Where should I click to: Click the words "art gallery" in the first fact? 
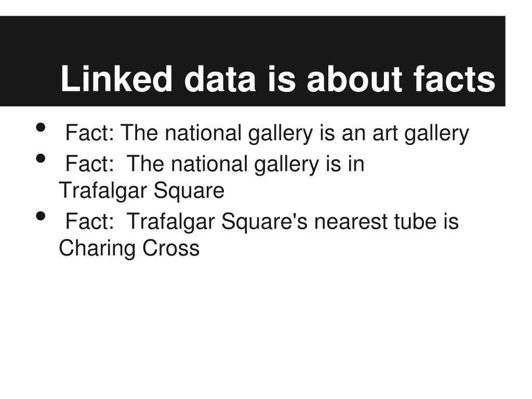[421, 133]
